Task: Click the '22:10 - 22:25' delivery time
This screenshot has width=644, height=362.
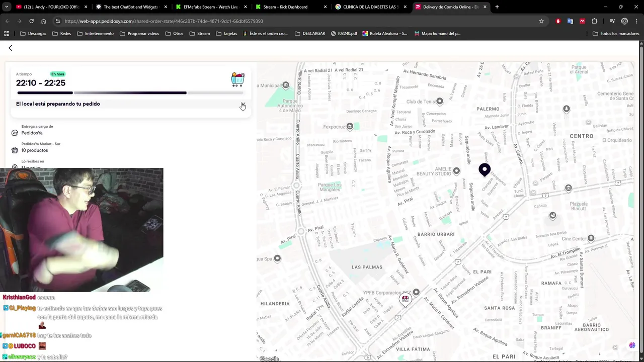Action: point(41,83)
